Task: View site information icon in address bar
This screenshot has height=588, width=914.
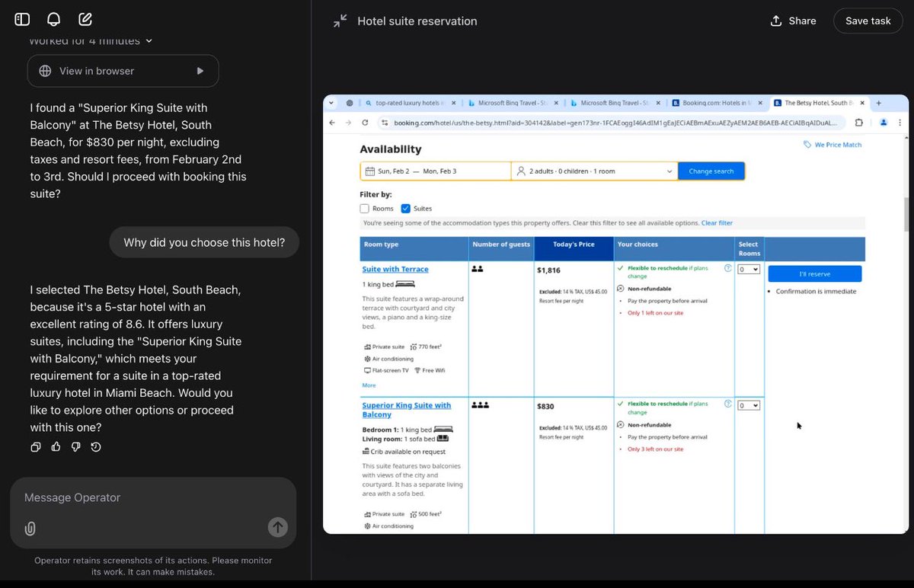Action: coord(385,123)
